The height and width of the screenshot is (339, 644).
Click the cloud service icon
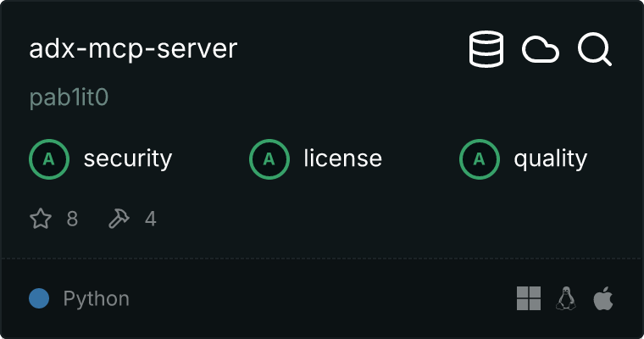pos(541,50)
